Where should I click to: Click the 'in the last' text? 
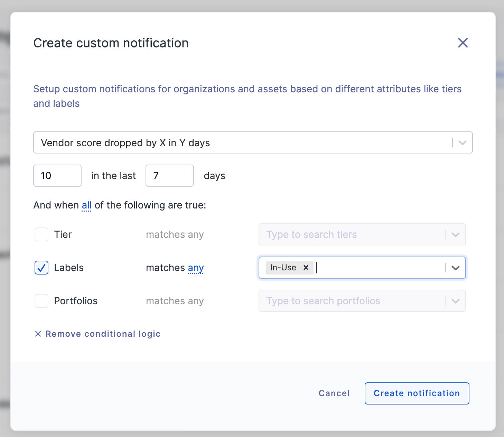pos(113,176)
